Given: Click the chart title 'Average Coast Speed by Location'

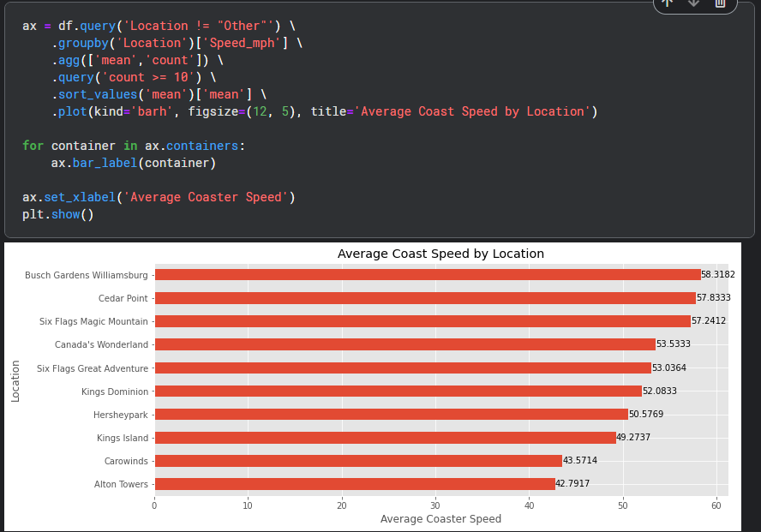Looking at the screenshot, I should click(440, 254).
